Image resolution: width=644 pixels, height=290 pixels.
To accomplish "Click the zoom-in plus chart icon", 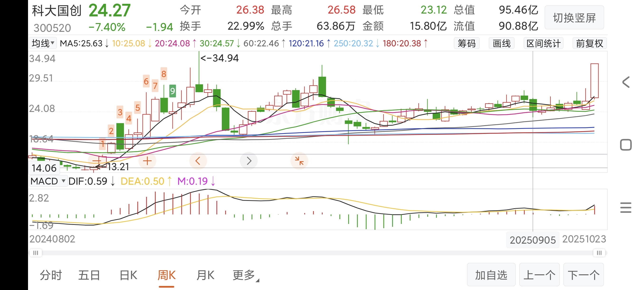I will (147, 161).
